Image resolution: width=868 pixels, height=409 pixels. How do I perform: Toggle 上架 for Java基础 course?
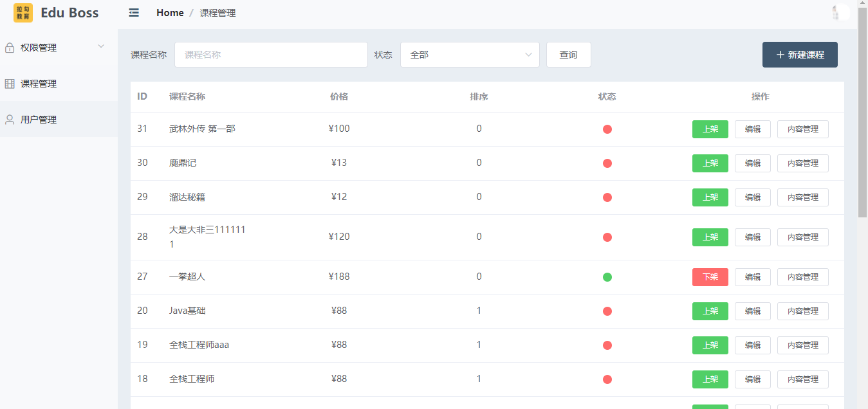click(x=710, y=311)
